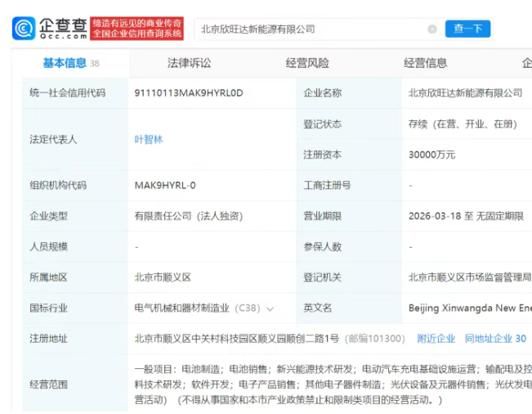532x414 pixels.
Task: Focus the company name search field
Action: [x=311, y=29]
